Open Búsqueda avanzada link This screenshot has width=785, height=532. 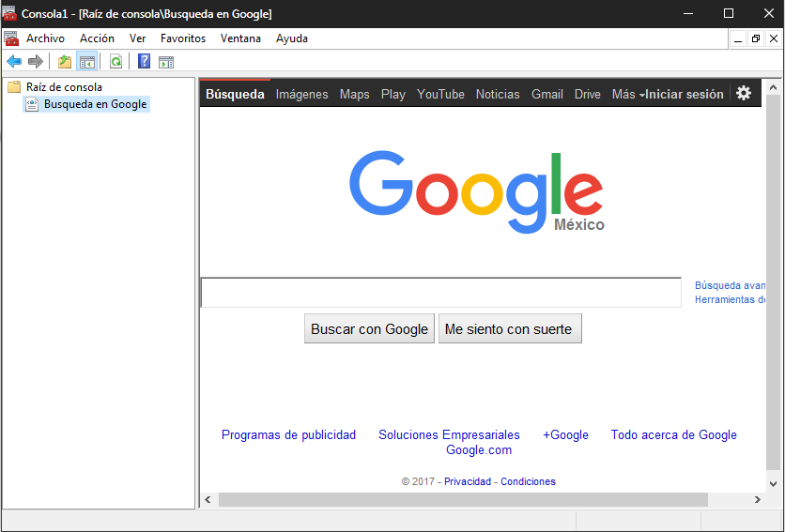point(730,285)
